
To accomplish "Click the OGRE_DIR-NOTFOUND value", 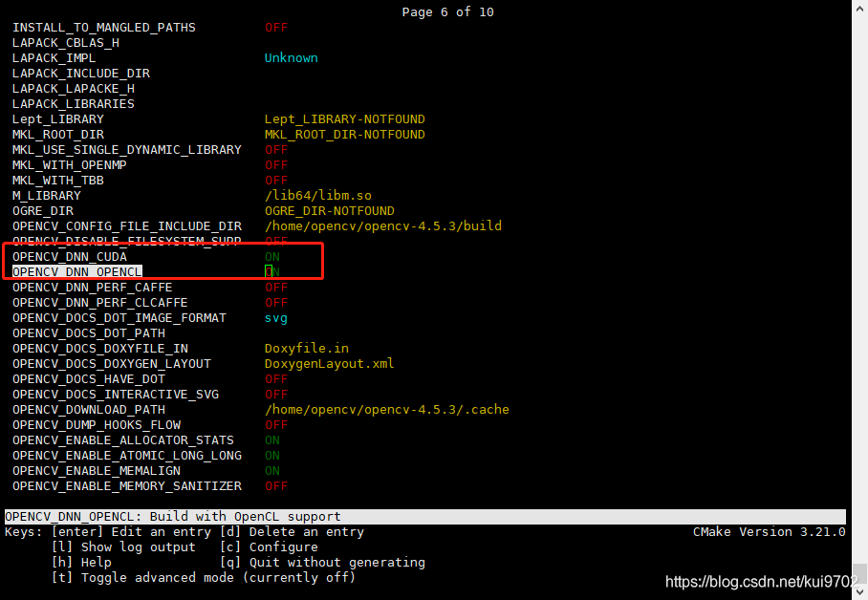I will [330, 211].
